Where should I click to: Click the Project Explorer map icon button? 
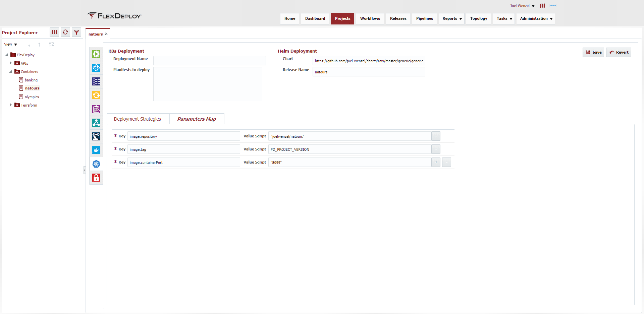coord(54,32)
